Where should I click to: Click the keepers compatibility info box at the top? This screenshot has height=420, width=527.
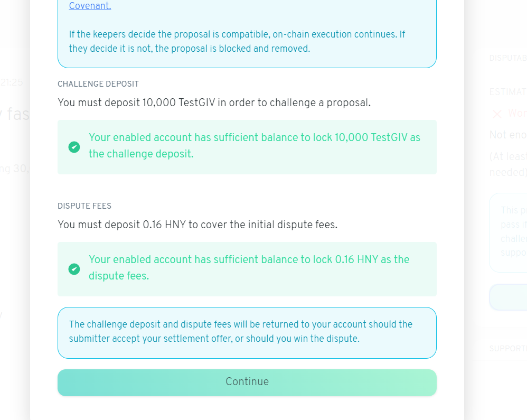click(x=247, y=34)
